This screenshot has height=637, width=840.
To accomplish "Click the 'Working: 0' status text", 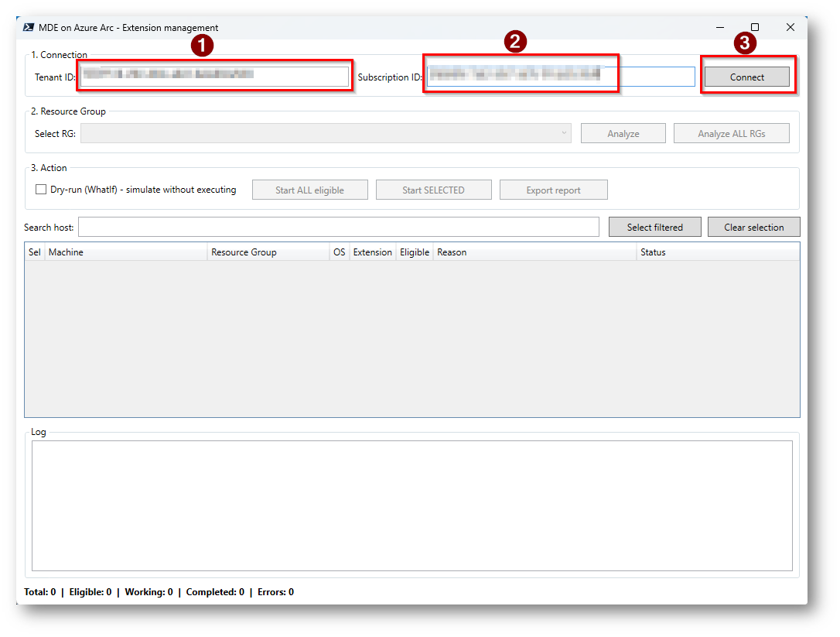I will pyautogui.click(x=149, y=592).
